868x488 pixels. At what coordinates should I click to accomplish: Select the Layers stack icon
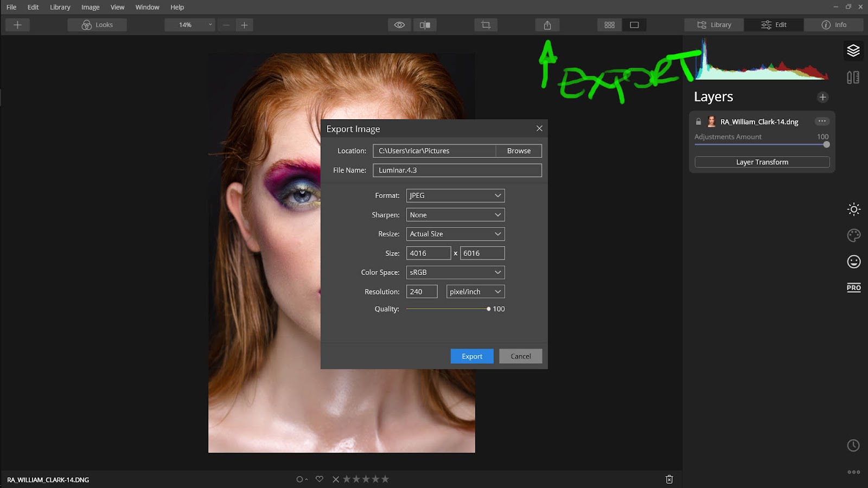(853, 50)
